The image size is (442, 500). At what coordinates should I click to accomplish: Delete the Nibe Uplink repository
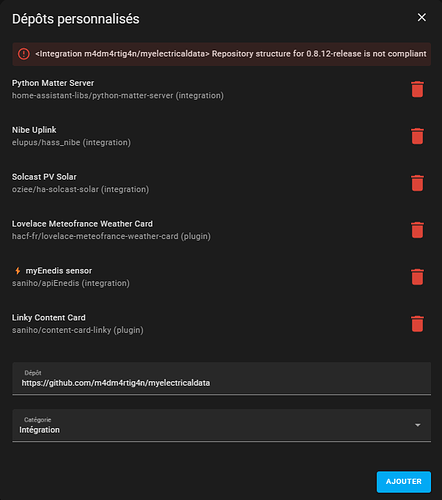tap(417, 136)
